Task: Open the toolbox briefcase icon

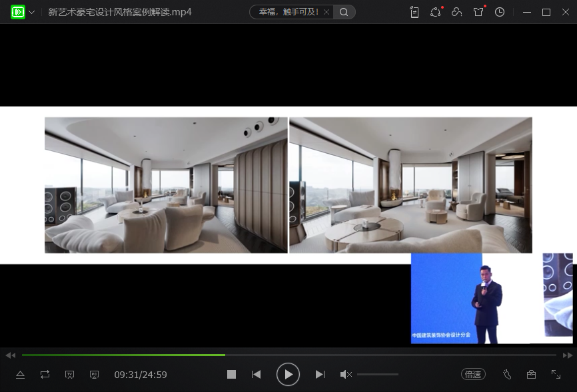Action: [x=531, y=374]
